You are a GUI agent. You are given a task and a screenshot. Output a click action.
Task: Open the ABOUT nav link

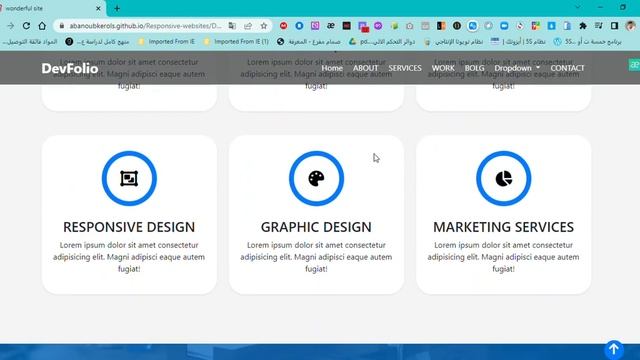coord(365,68)
